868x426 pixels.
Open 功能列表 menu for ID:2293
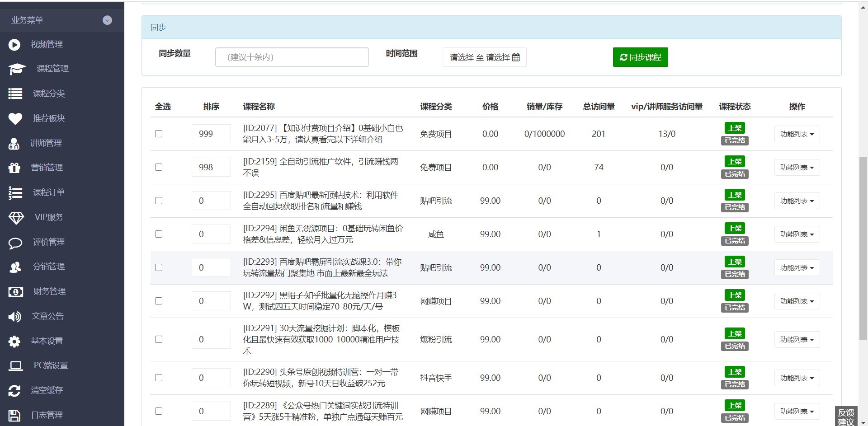(x=797, y=268)
